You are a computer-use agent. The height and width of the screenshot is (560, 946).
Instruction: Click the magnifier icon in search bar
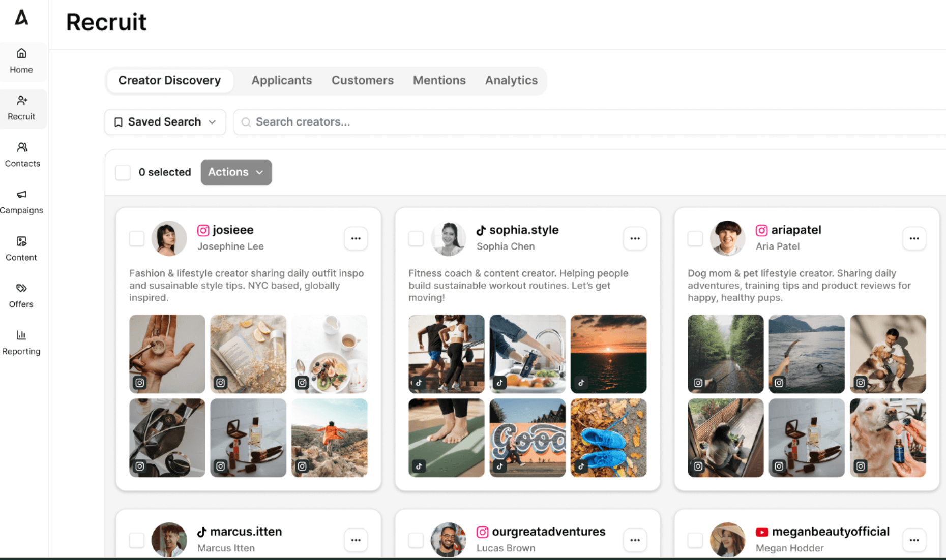[246, 122]
